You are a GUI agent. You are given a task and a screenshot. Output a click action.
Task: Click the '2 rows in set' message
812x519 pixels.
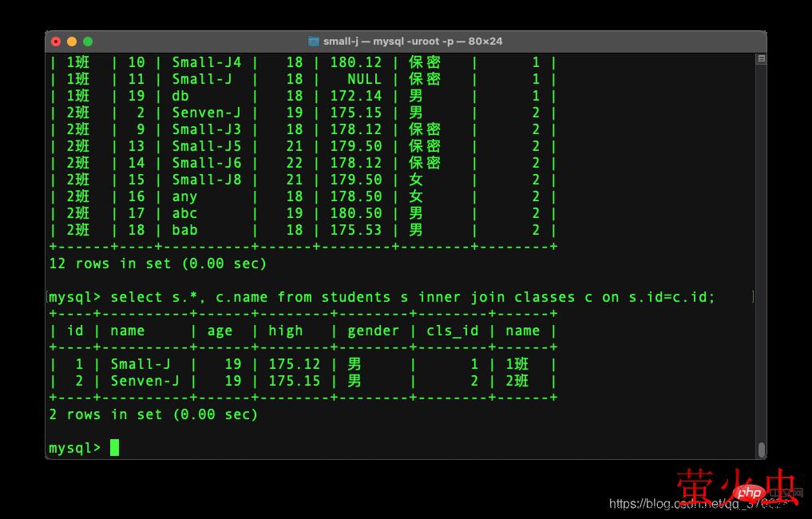click(x=153, y=414)
